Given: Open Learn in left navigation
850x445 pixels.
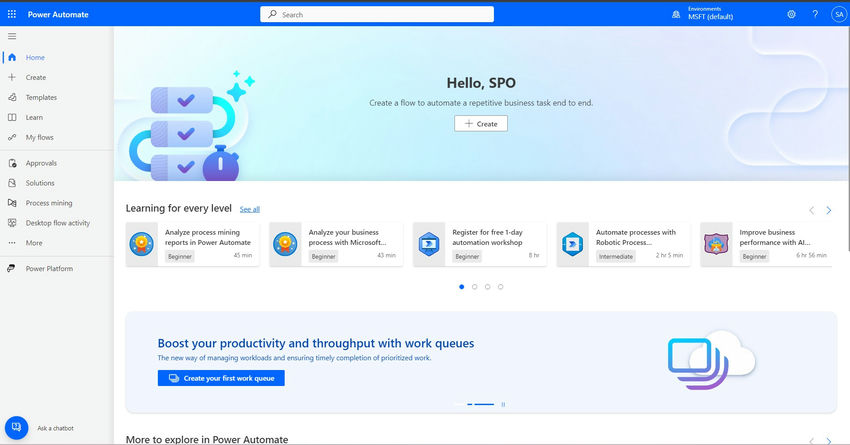Looking at the screenshot, I should pyautogui.click(x=34, y=118).
